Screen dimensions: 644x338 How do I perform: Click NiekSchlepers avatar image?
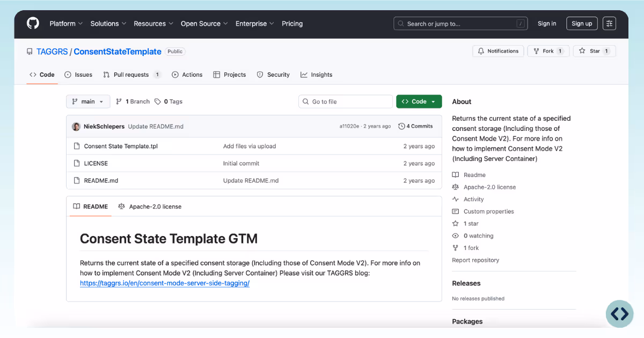(x=76, y=127)
